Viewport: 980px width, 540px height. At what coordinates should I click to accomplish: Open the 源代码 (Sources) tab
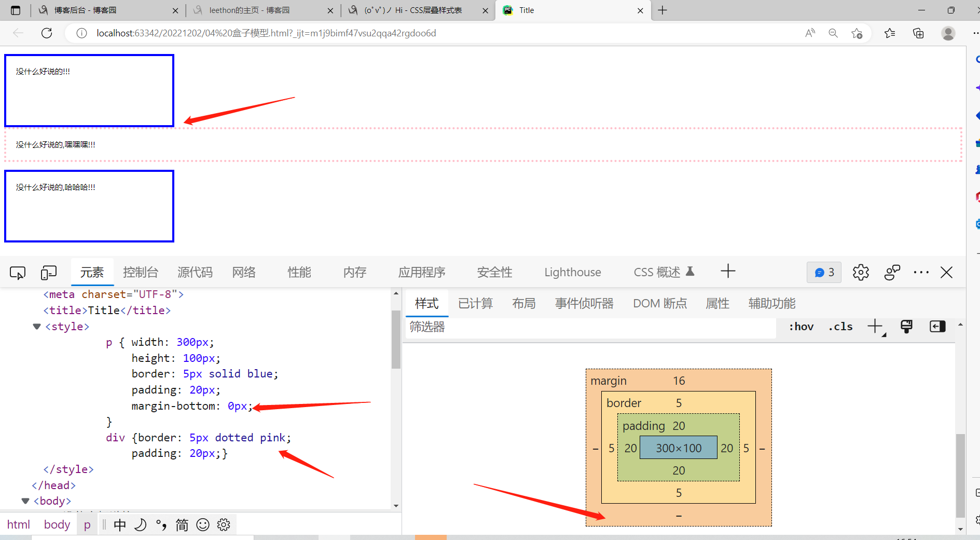[195, 273]
